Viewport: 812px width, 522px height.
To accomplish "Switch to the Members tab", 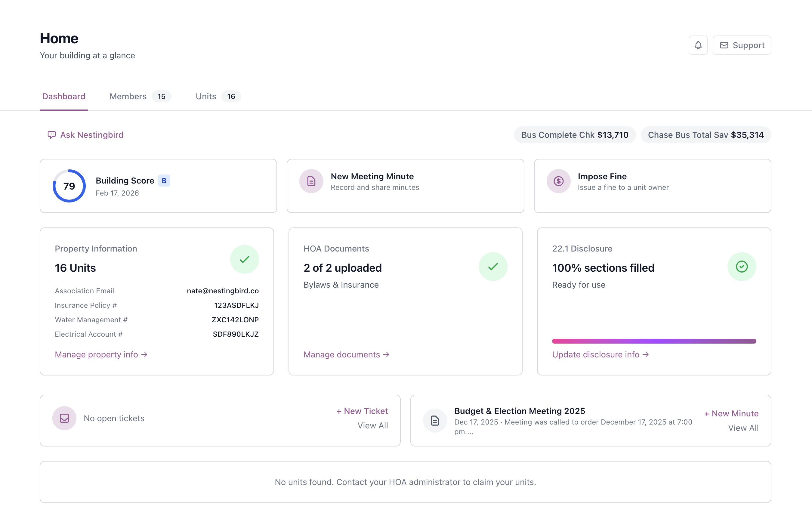I will tap(128, 96).
